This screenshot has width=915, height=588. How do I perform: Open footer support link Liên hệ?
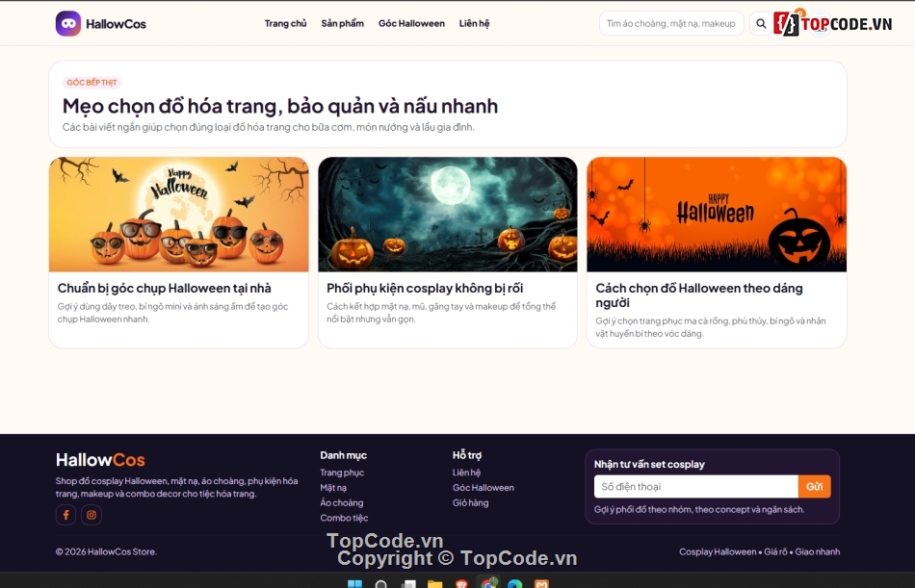coord(466,473)
